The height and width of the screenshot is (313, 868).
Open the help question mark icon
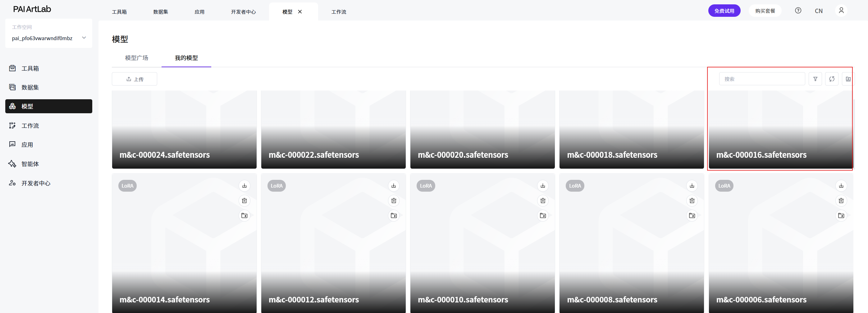(798, 11)
